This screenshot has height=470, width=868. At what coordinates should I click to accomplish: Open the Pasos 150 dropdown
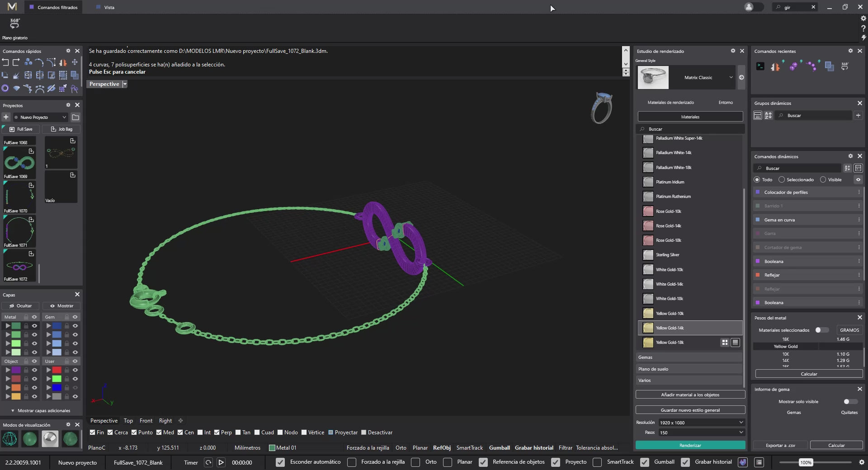tap(701, 432)
